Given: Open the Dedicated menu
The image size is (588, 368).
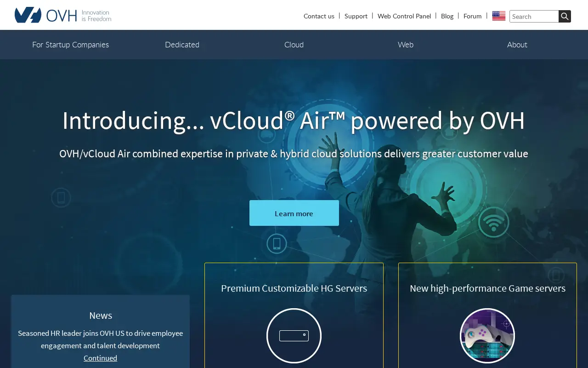Looking at the screenshot, I should 182,45.
